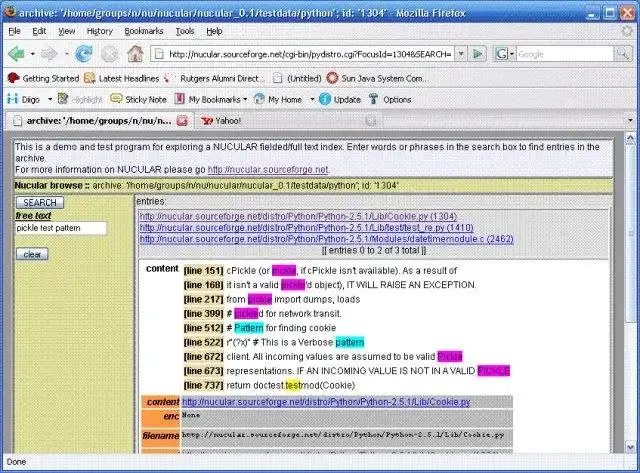This screenshot has width=640, height=473.
Task: Click the Stop loading icon
Action: pos(109,53)
